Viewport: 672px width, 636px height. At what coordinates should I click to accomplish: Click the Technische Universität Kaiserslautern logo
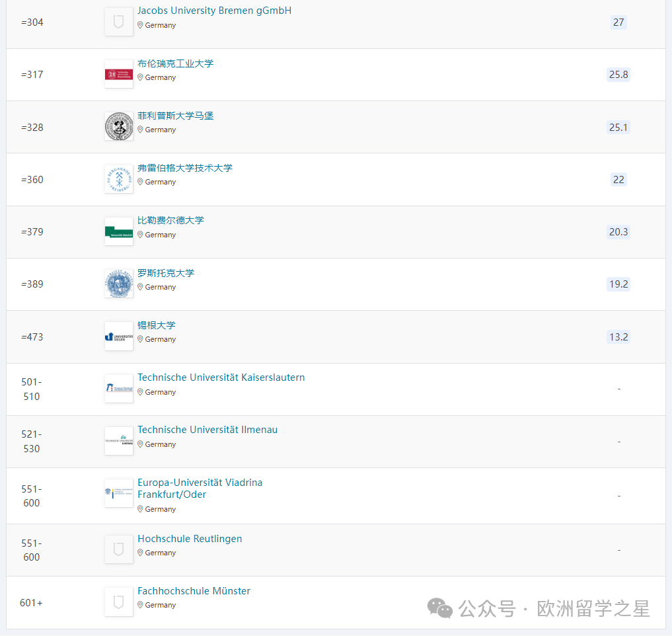(x=119, y=389)
